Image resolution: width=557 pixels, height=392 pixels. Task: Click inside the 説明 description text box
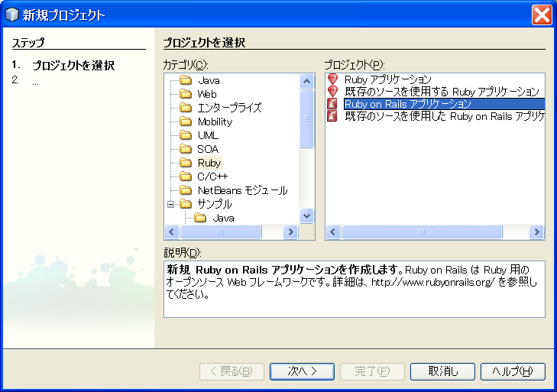[x=355, y=289]
